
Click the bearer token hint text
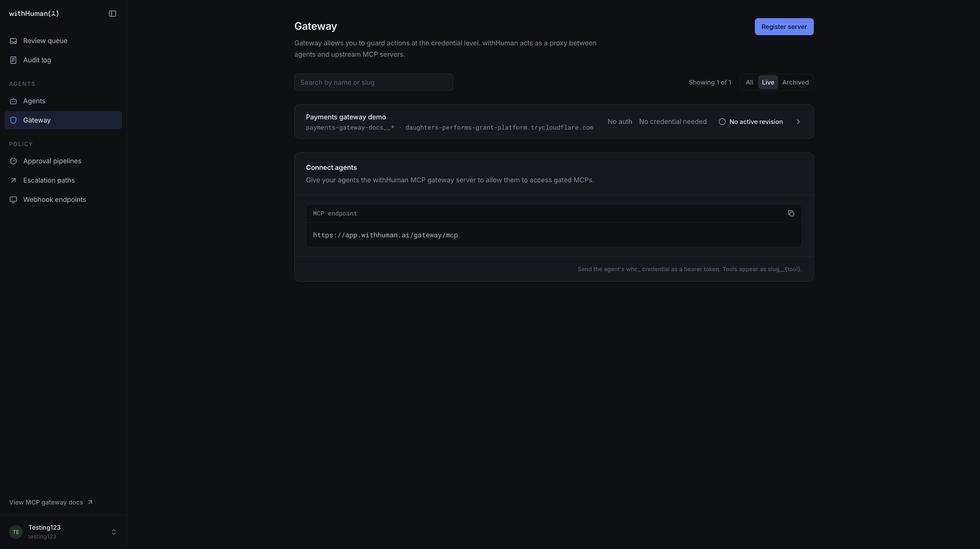pyautogui.click(x=689, y=269)
